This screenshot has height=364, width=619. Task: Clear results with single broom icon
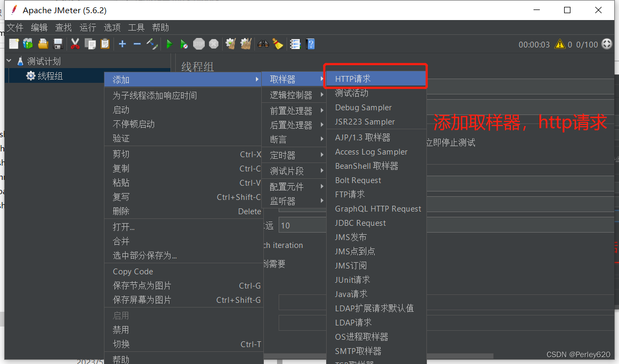point(231,44)
